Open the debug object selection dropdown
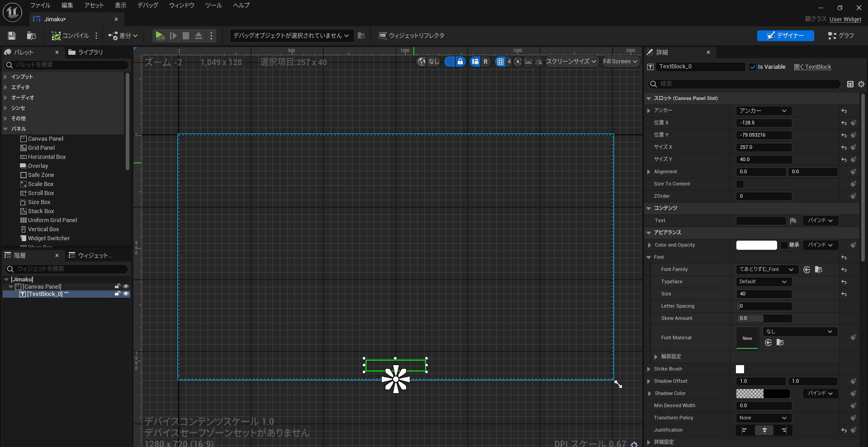Viewport: 868px width, 447px height. (291, 36)
